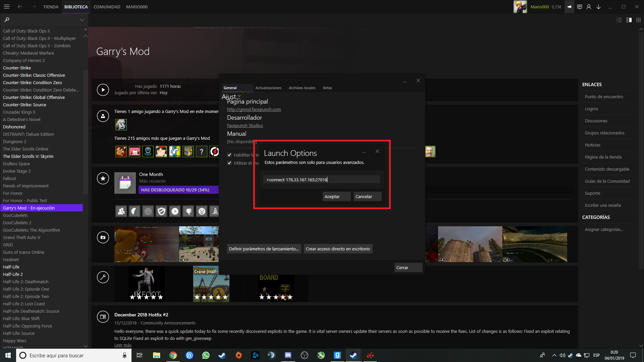The height and width of the screenshot is (362, 644).
Task: Open the TIENDA menu
Action: coord(51,7)
